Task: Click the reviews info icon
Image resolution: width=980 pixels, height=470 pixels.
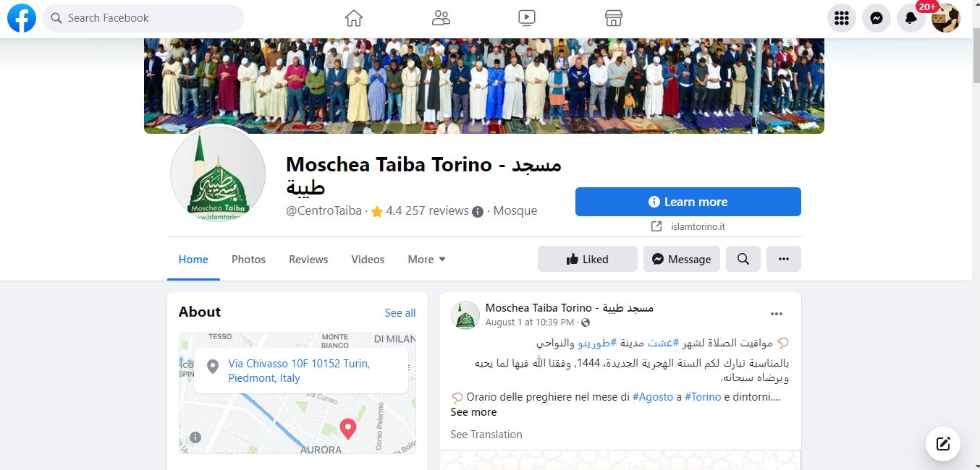Action: 478,212
